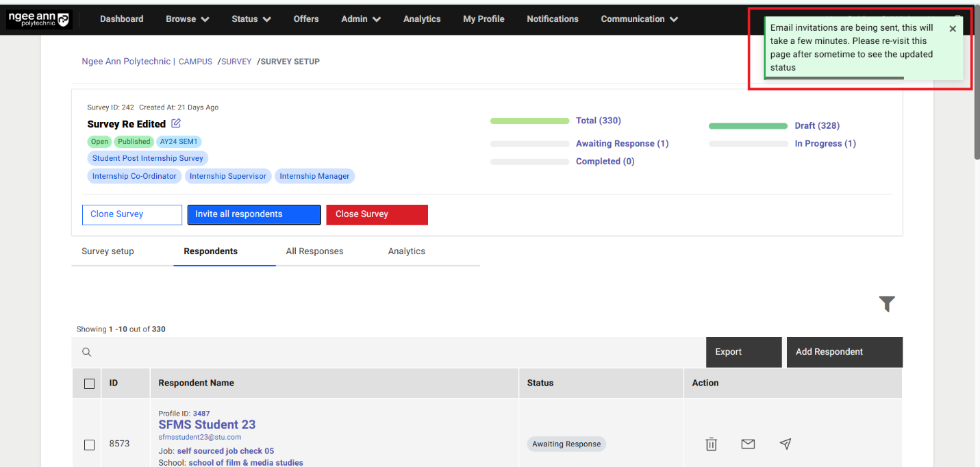Tick the select-all checkbox in table header
Viewport: 980px width, 467px height.
click(x=89, y=383)
